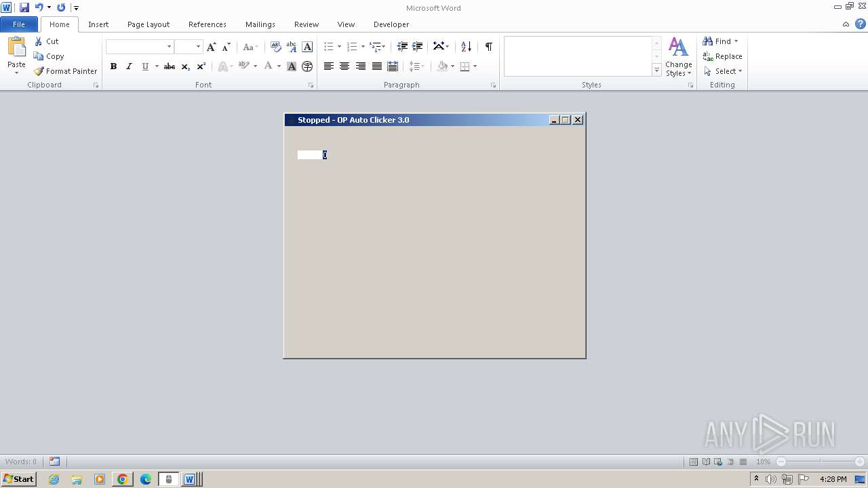Toggle Strikethrough formatting
868x488 pixels.
(170, 66)
